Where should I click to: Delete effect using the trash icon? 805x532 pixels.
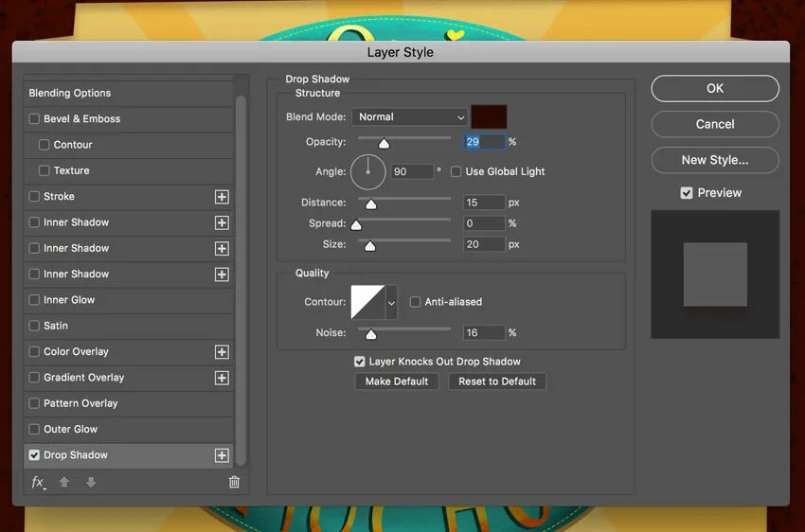tap(234, 482)
